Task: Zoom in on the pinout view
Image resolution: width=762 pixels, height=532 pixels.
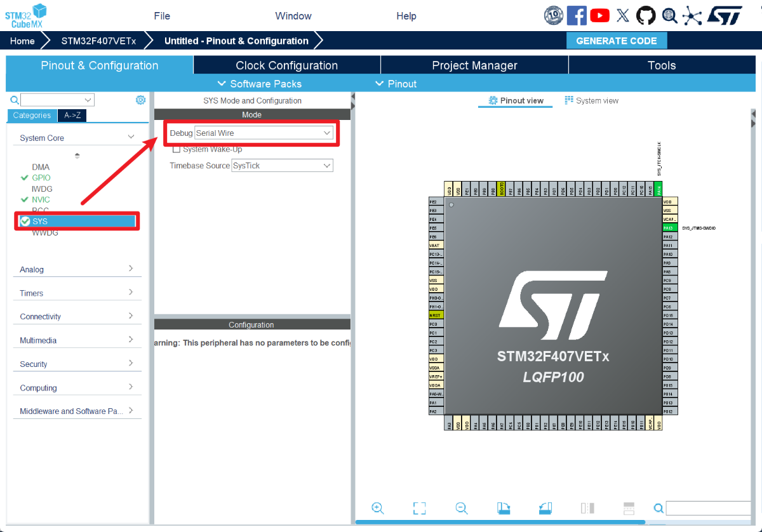Action: pos(378,508)
